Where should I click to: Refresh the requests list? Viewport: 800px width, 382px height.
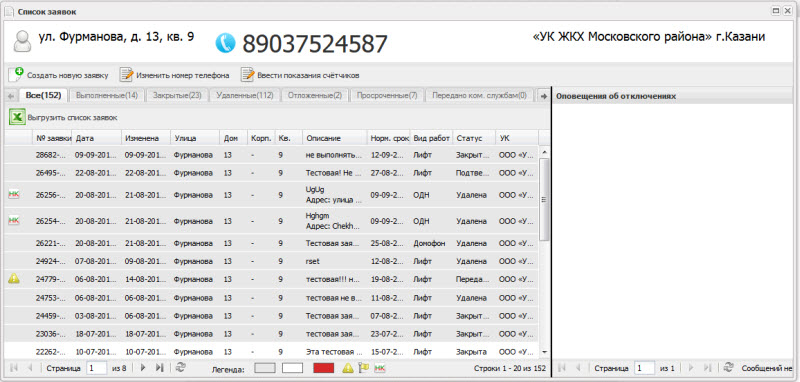(180, 367)
